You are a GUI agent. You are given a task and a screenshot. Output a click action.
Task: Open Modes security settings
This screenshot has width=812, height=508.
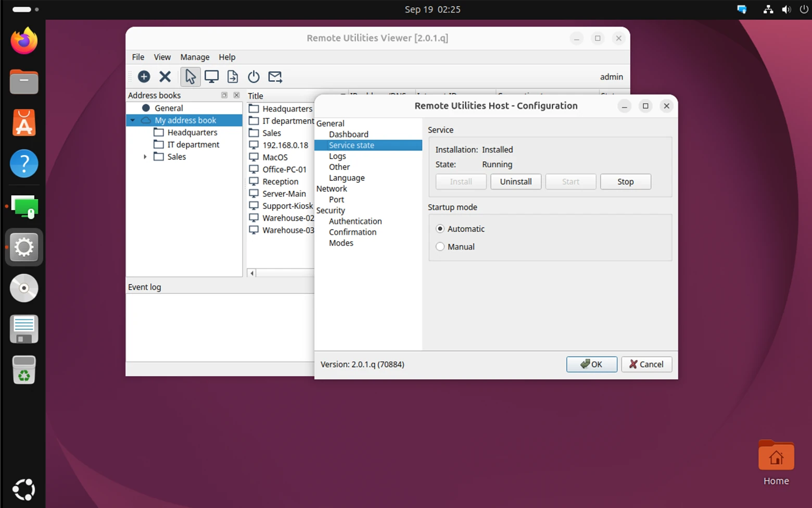point(341,243)
